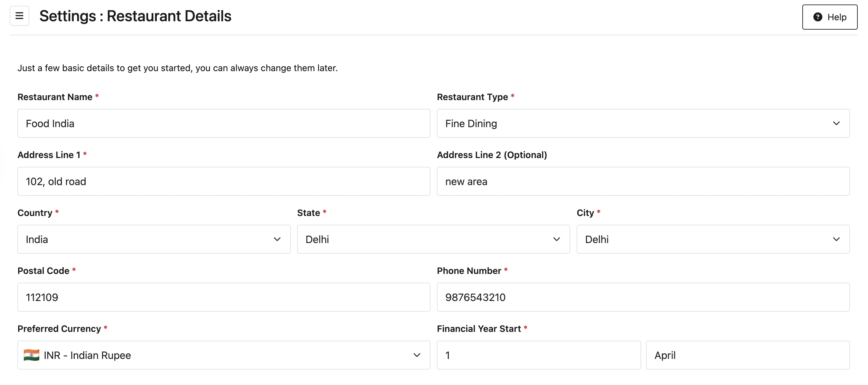
Task: Click the Country field chevron arrow
Action: pyautogui.click(x=277, y=239)
